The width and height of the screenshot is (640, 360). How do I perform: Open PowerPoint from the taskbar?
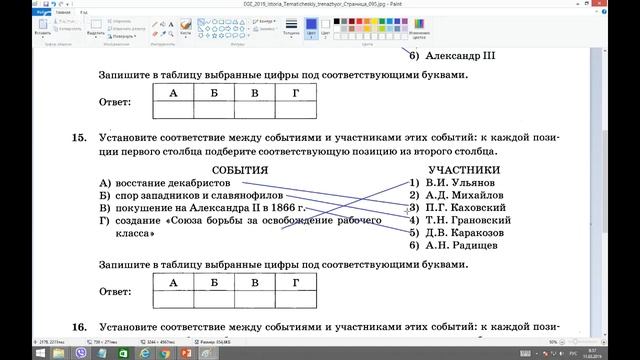(186, 353)
